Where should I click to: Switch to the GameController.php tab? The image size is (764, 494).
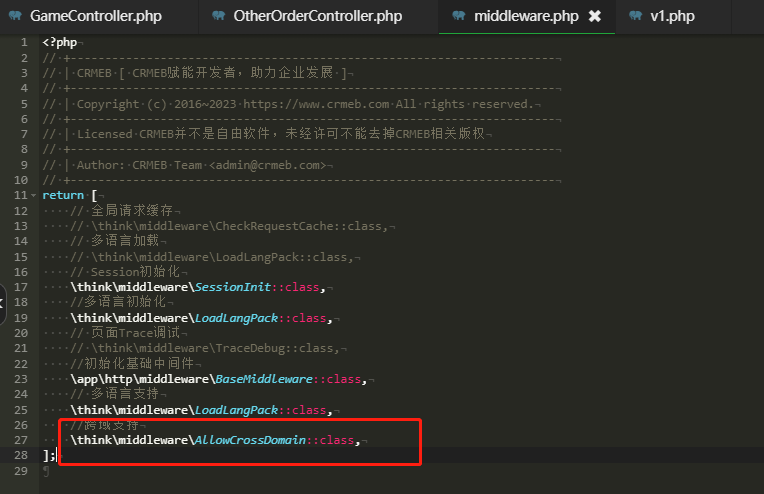[96, 16]
